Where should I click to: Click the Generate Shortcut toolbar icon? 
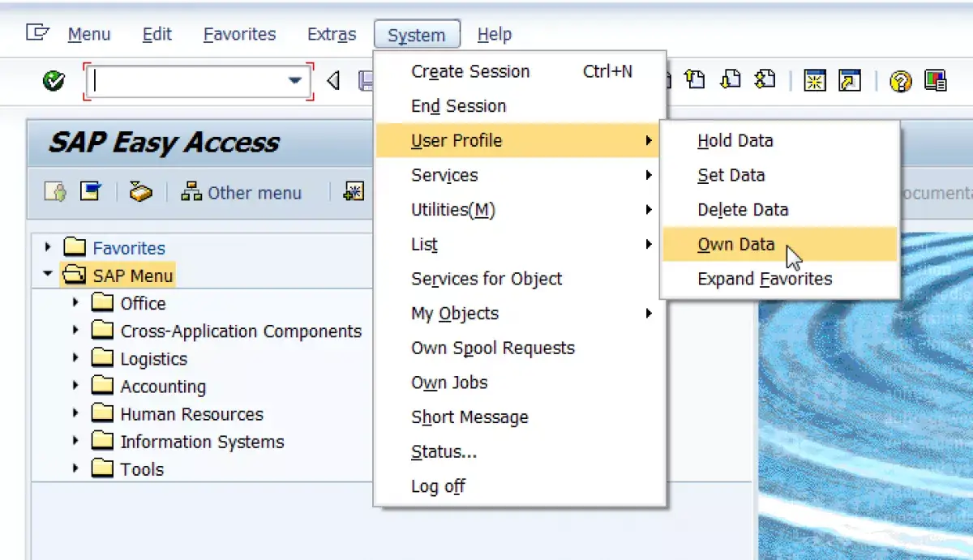click(850, 80)
